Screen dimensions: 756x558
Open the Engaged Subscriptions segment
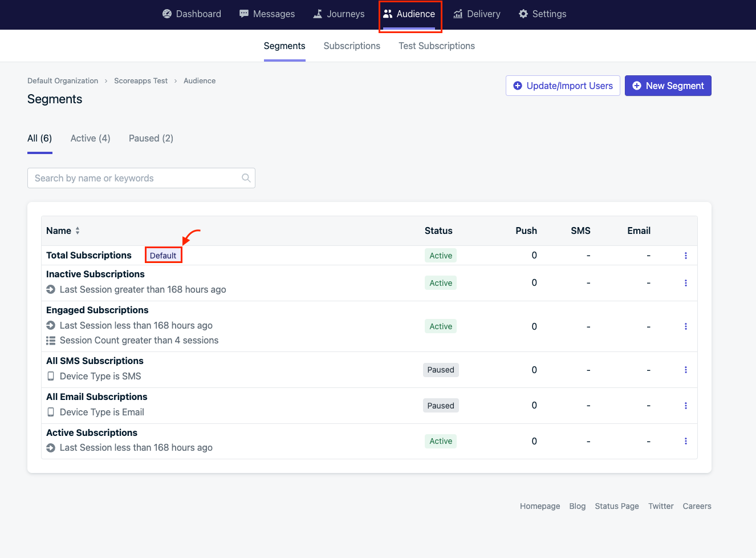point(97,310)
